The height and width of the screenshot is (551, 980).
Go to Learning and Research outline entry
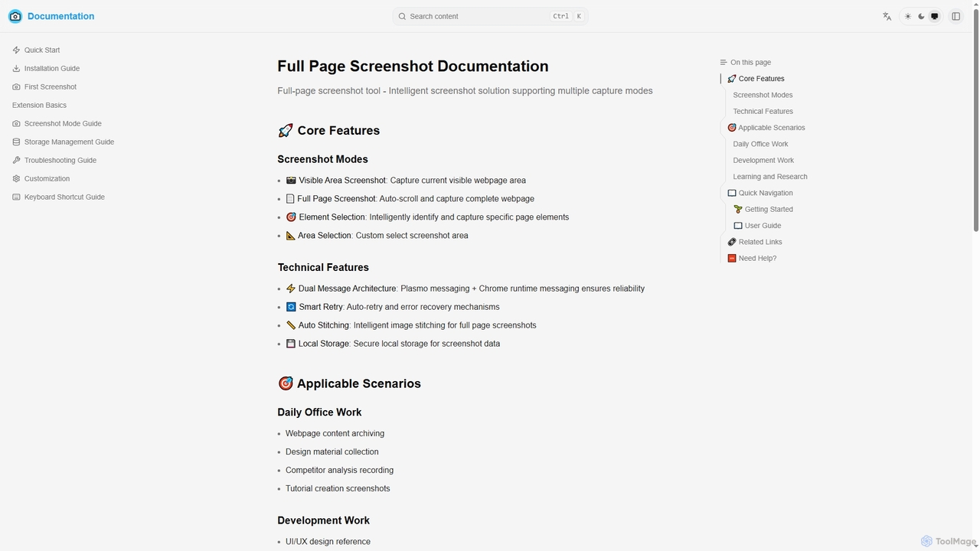(770, 177)
